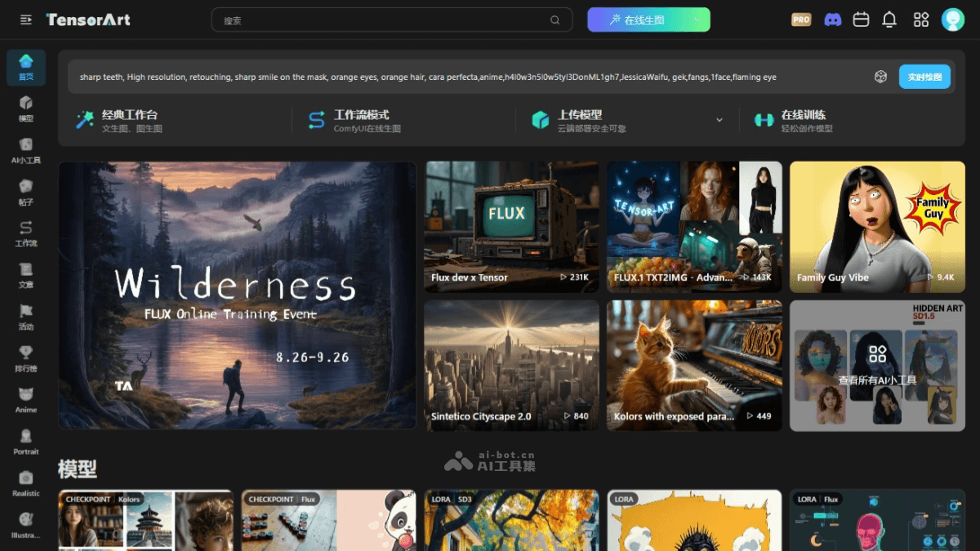Expand the 上传模型 chevron
Viewport: 980px width, 551px height.
coord(719,120)
